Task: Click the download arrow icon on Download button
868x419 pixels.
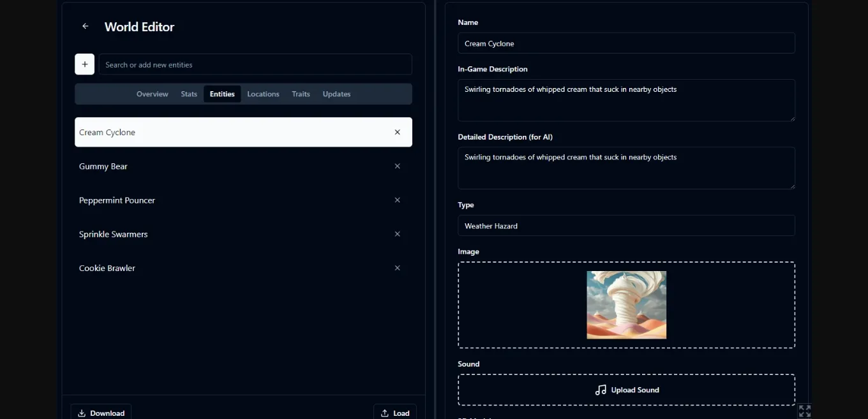Action: click(82, 413)
